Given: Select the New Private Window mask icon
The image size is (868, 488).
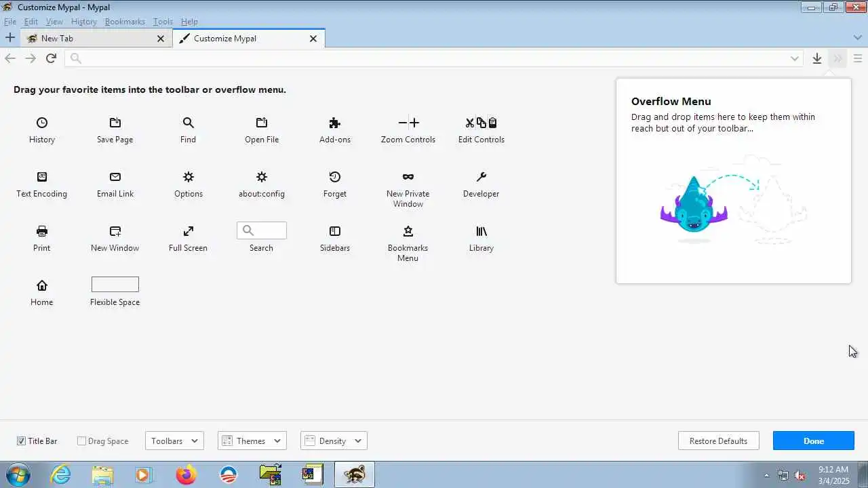Looking at the screenshot, I should coord(408,177).
